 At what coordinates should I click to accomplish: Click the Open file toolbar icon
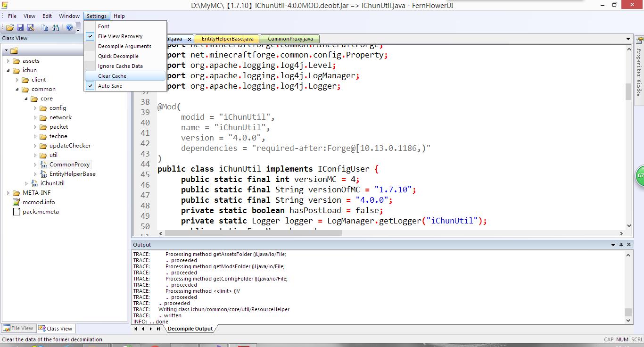(x=9, y=28)
